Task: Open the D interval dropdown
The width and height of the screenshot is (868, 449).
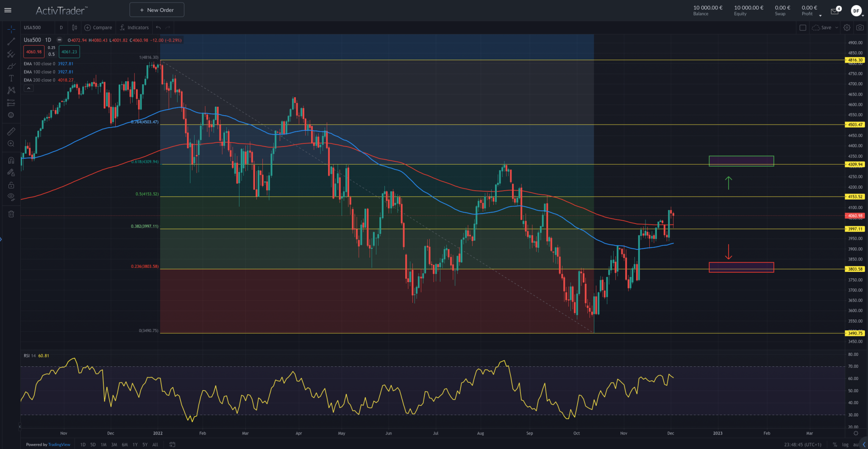Action: click(61, 27)
